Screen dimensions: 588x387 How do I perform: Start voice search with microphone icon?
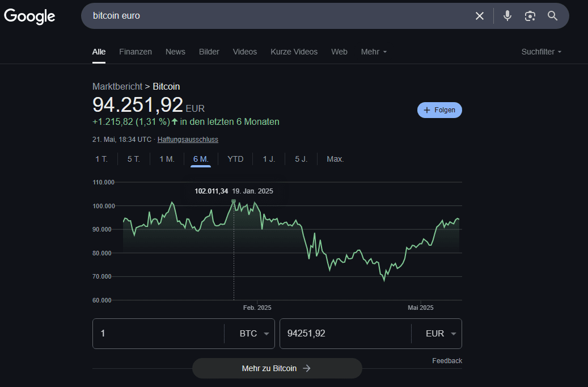tap(507, 16)
